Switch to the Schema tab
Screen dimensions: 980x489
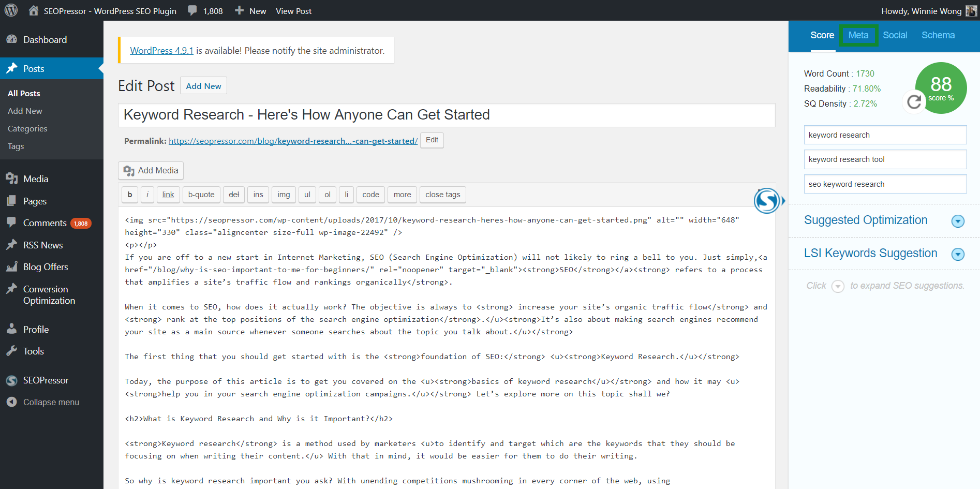click(x=938, y=35)
